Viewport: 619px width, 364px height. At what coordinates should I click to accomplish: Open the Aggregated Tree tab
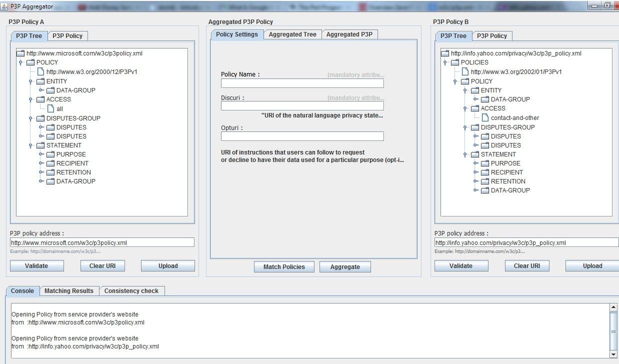click(x=292, y=34)
